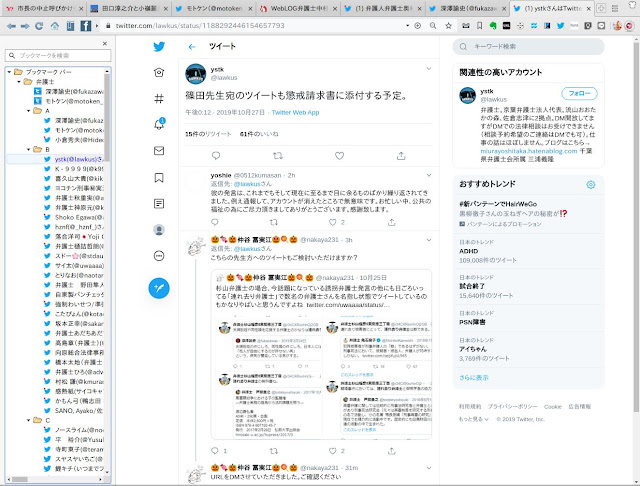Retweet yoshie's reply tweet
The height and width of the screenshot is (486, 640).
[273, 222]
